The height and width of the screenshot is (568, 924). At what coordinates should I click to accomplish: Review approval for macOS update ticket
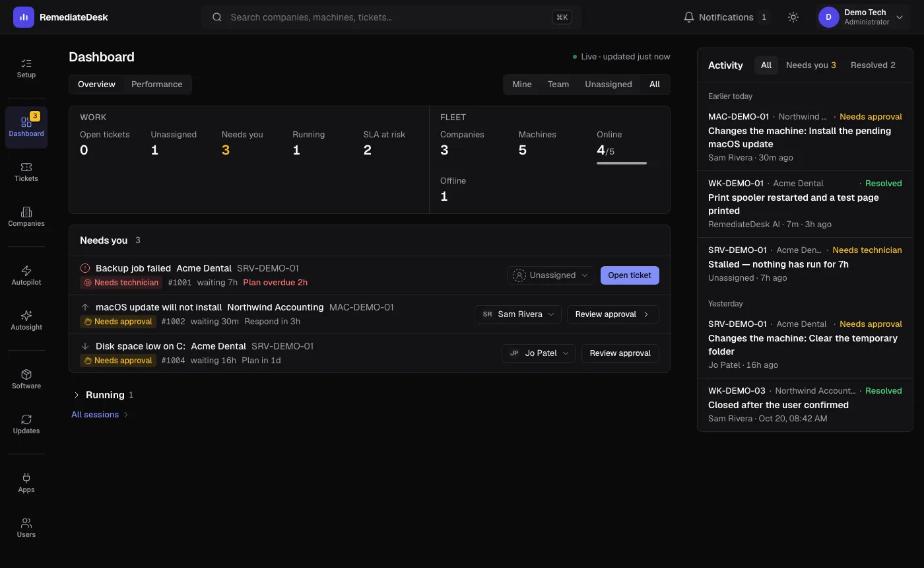[x=613, y=314]
